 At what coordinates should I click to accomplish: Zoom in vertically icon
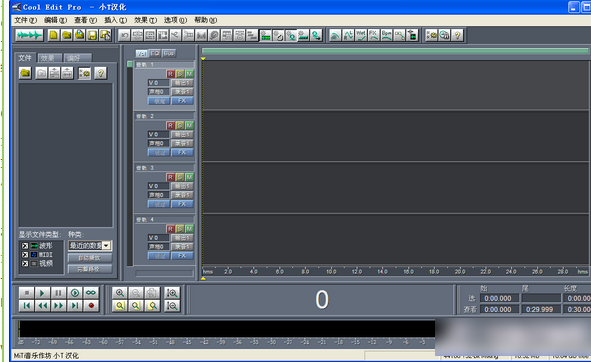click(x=172, y=293)
